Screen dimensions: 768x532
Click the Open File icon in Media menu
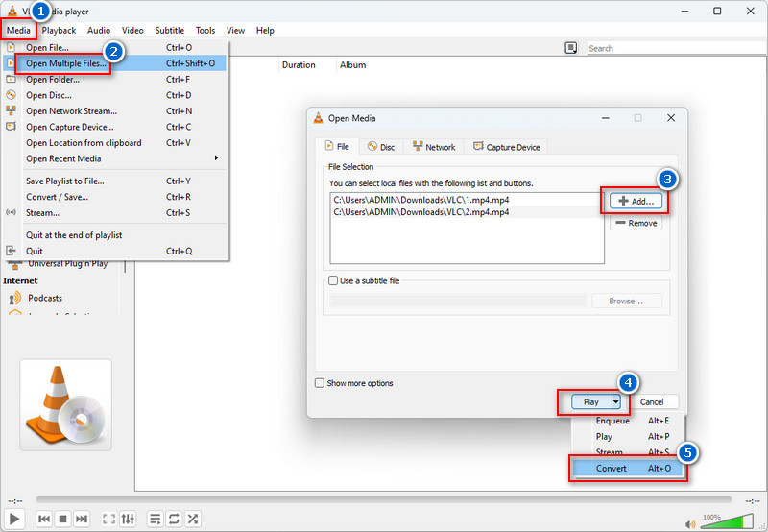point(11,47)
